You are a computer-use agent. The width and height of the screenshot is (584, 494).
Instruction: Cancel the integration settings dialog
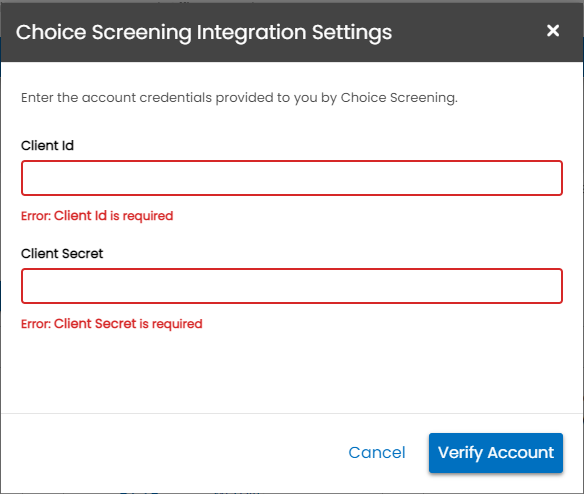tap(377, 453)
